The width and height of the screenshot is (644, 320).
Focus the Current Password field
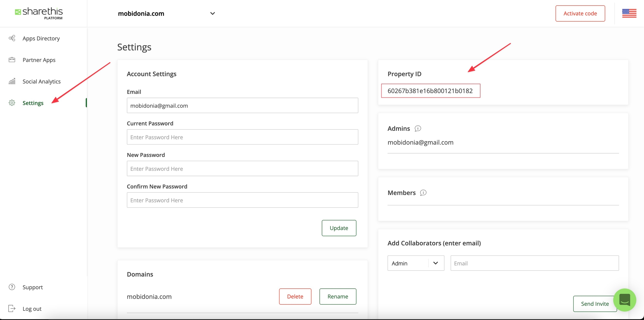(242, 137)
